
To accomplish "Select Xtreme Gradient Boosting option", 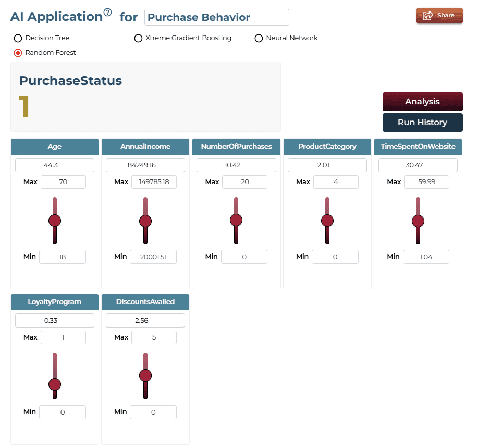I will pos(138,38).
